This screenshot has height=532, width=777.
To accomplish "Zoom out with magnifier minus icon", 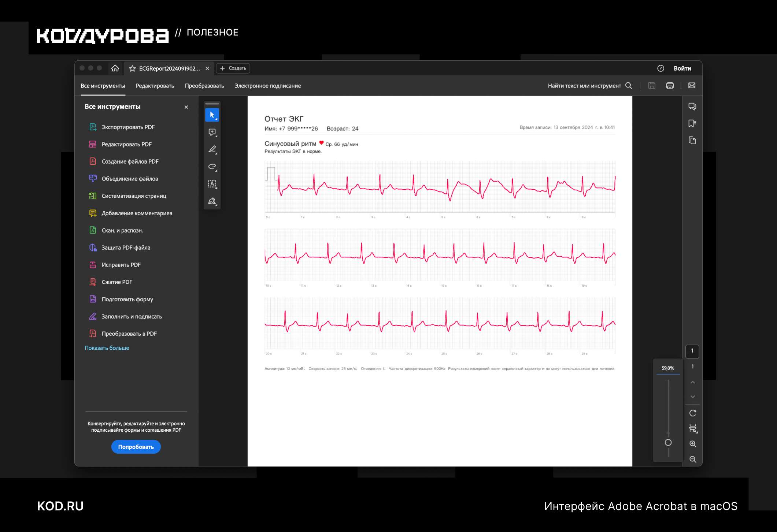I will click(x=693, y=460).
